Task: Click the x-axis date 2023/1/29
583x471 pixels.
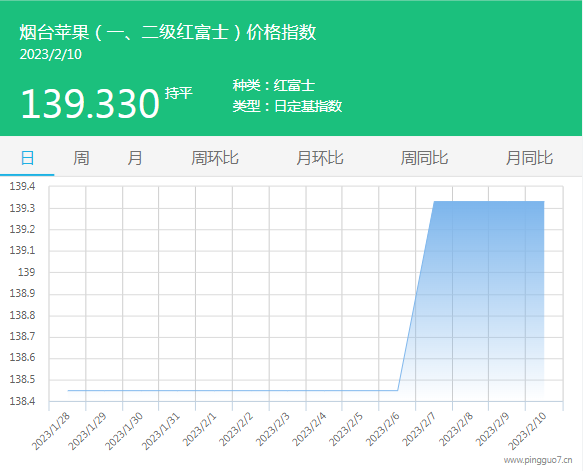Action: (x=88, y=431)
